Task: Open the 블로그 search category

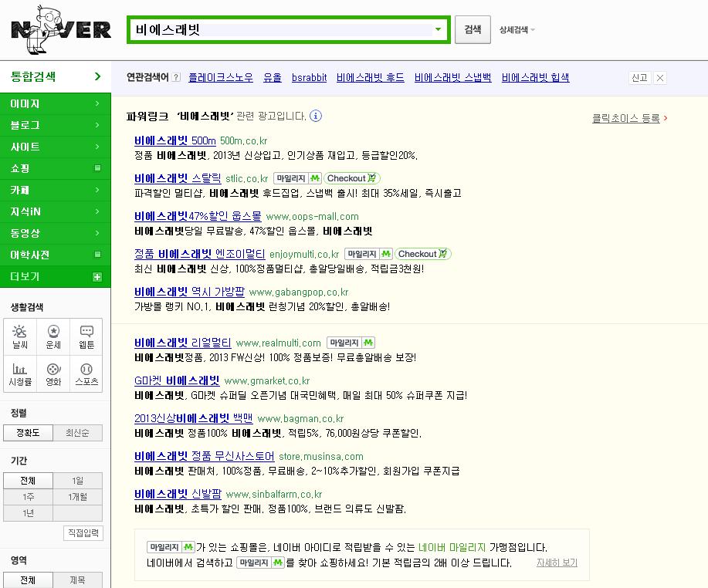Action: tap(56, 125)
